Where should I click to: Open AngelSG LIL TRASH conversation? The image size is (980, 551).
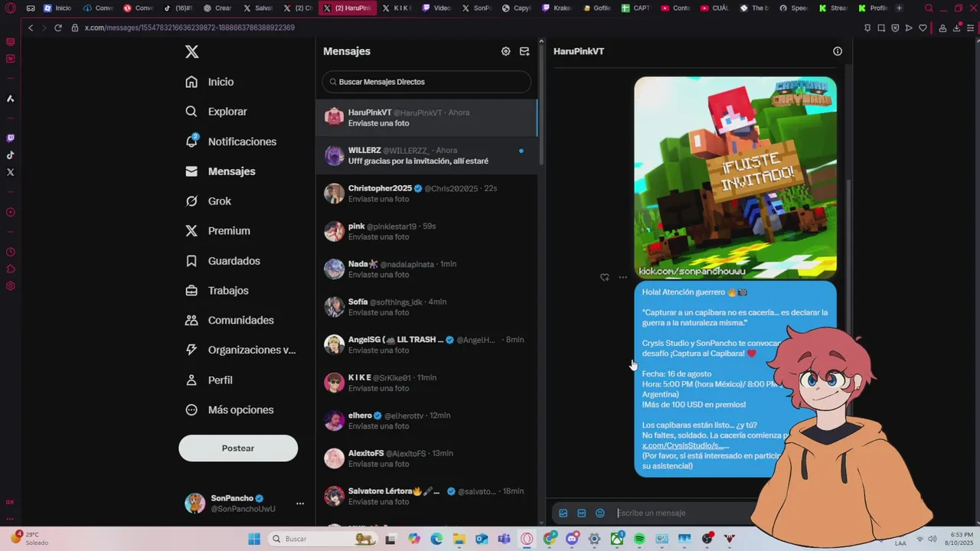(426, 345)
